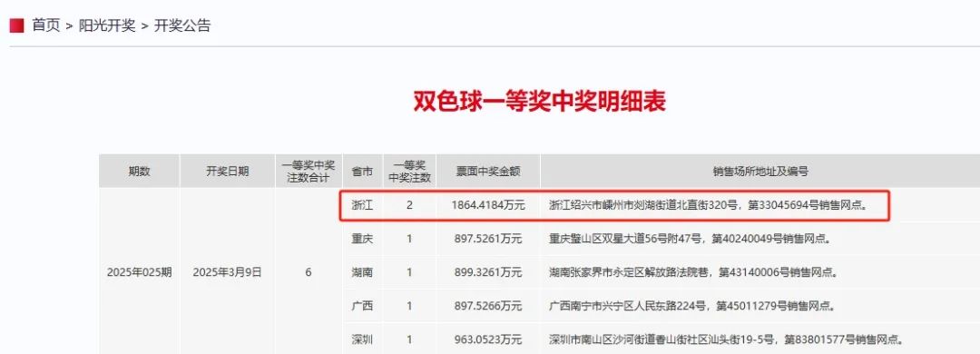This screenshot has width=980, height=354.
Task: Select the total count cell showing 6
Action: 309,272
